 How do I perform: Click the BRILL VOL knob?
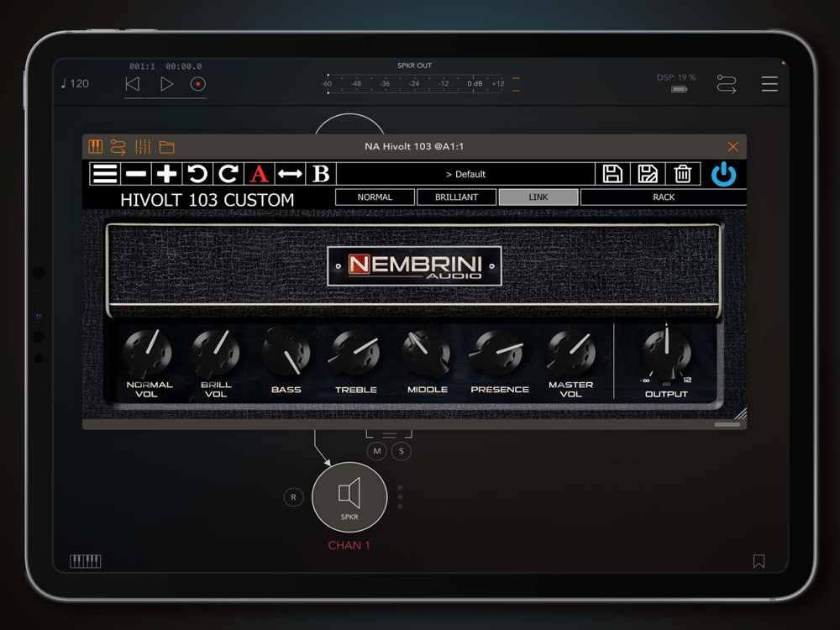pyautogui.click(x=215, y=353)
